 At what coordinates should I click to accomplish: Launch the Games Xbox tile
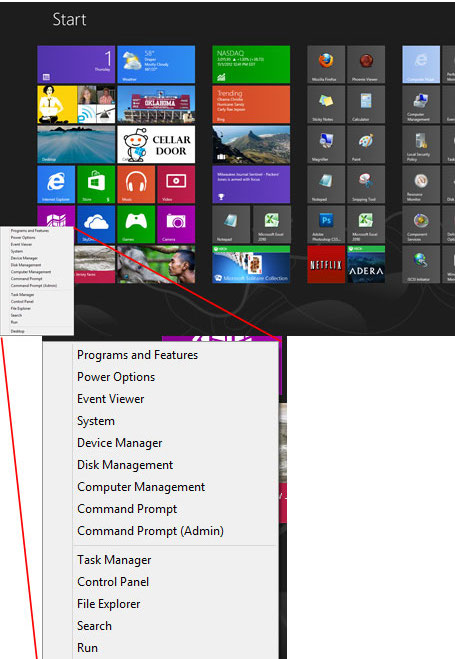click(x=136, y=224)
